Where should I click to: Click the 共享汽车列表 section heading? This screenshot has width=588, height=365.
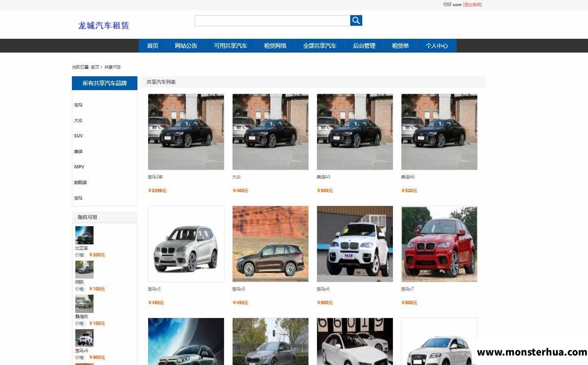(161, 82)
